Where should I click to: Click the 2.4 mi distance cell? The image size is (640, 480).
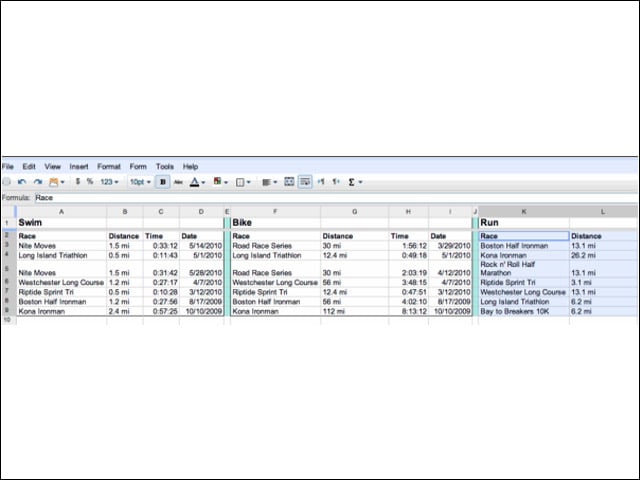125,311
